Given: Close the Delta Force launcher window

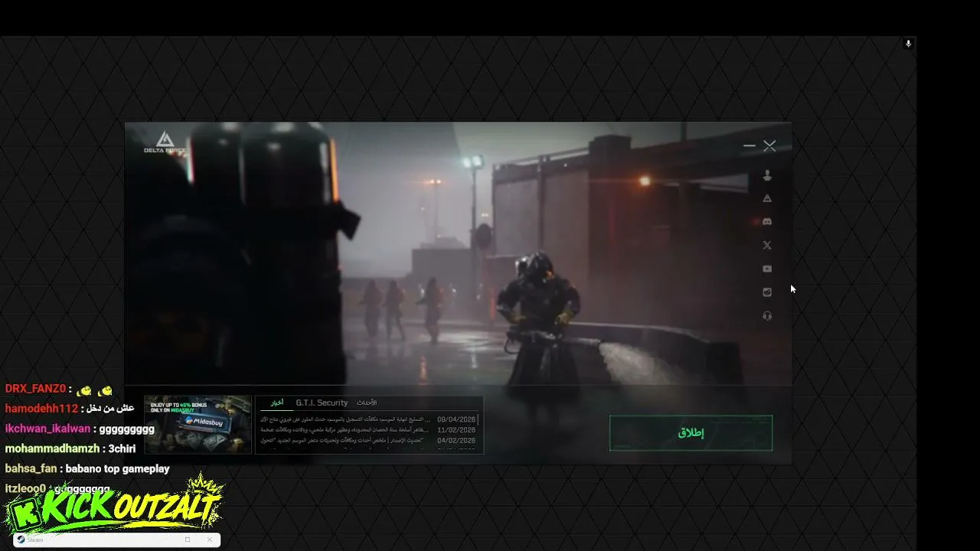Looking at the screenshot, I should point(769,145).
